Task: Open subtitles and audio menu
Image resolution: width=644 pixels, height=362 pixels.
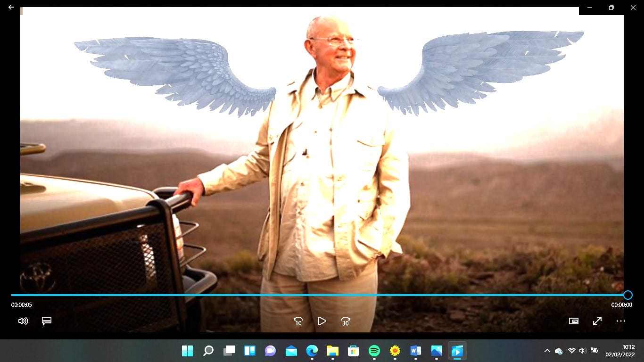Action: [x=46, y=321]
